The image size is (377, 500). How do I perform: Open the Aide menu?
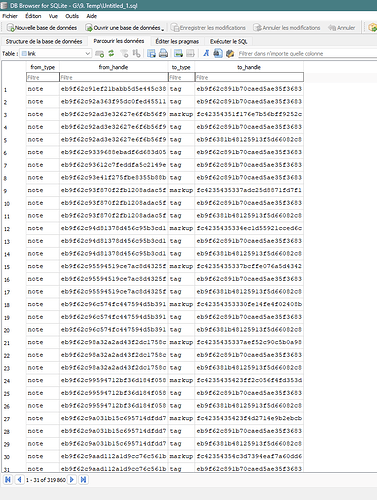coord(91,16)
